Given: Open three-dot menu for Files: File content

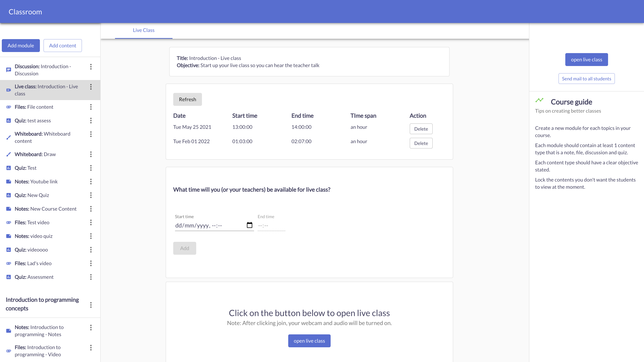Looking at the screenshot, I should (91, 107).
